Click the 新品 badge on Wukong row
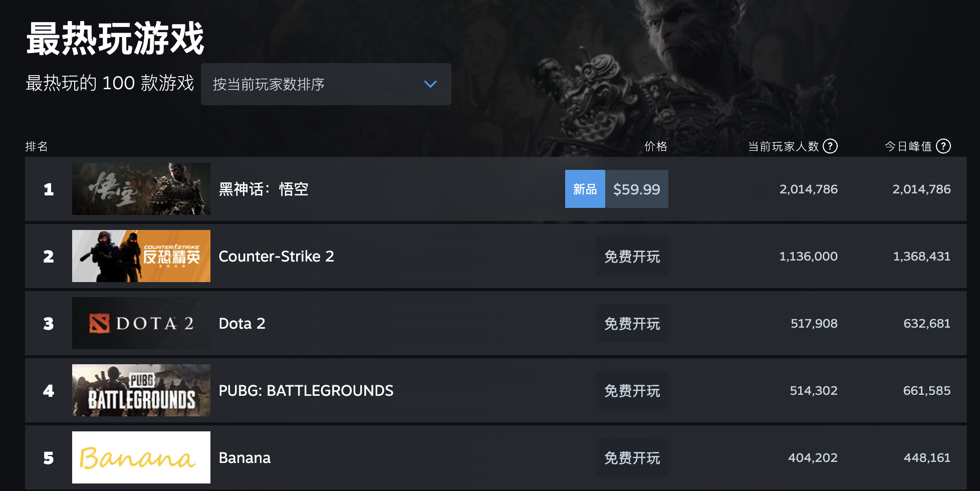The height and width of the screenshot is (491, 980). (585, 189)
